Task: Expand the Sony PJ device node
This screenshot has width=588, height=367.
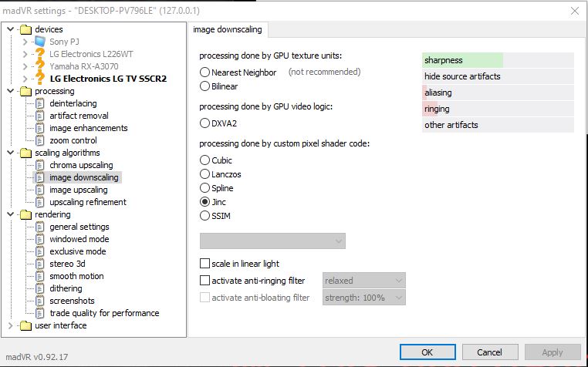Action: pyautogui.click(x=25, y=42)
